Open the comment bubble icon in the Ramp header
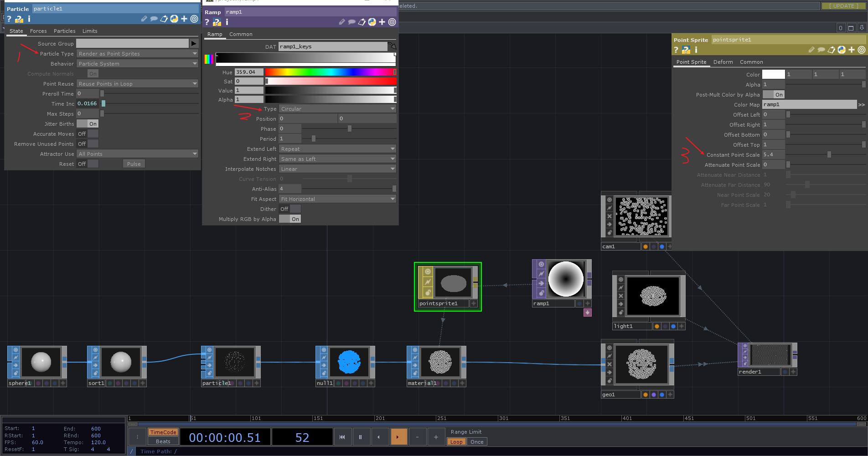 [352, 22]
